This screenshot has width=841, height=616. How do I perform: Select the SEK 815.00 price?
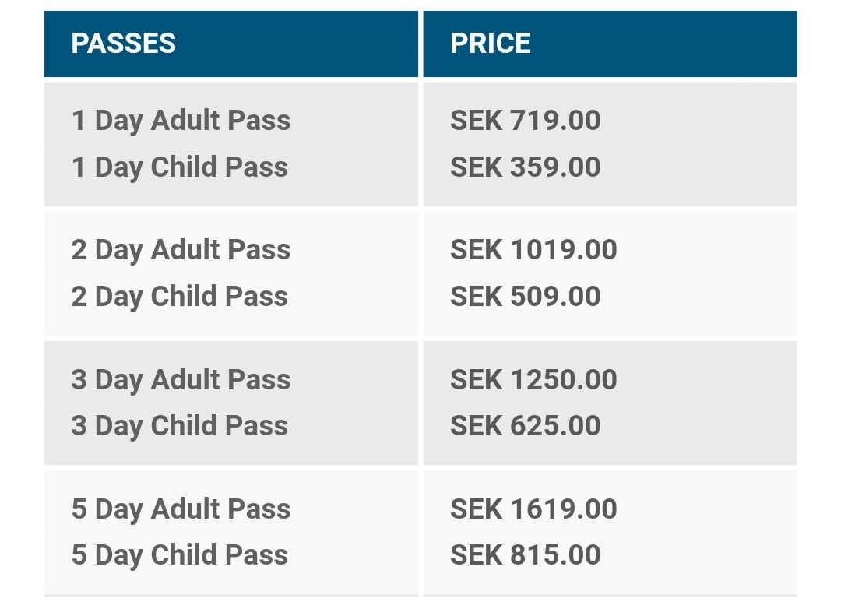(525, 555)
